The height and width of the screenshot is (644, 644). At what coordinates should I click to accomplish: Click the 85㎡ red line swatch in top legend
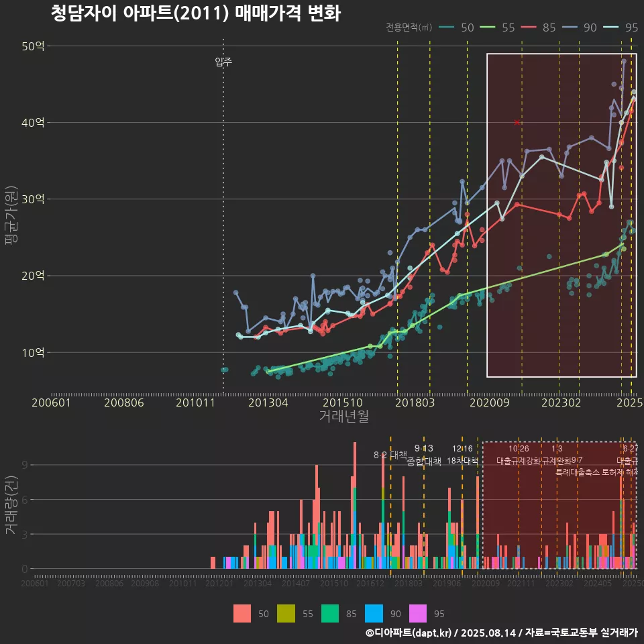[x=529, y=28]
